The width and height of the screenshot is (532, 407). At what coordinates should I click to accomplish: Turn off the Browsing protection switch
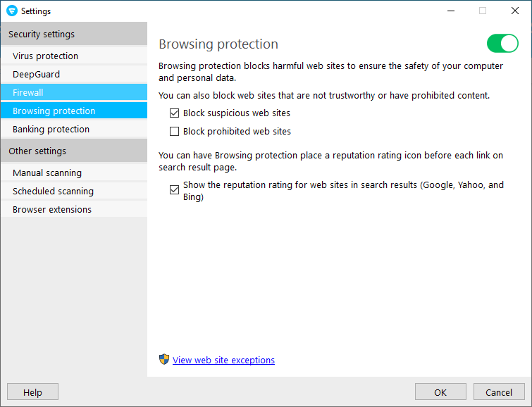pos(502,44)
